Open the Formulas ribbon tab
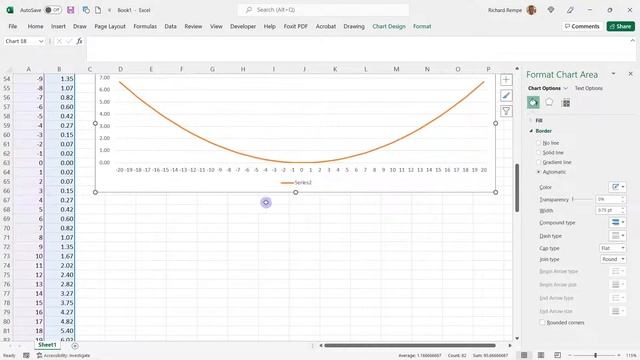This screenshot has width=640, height=360. coord(145,26)
